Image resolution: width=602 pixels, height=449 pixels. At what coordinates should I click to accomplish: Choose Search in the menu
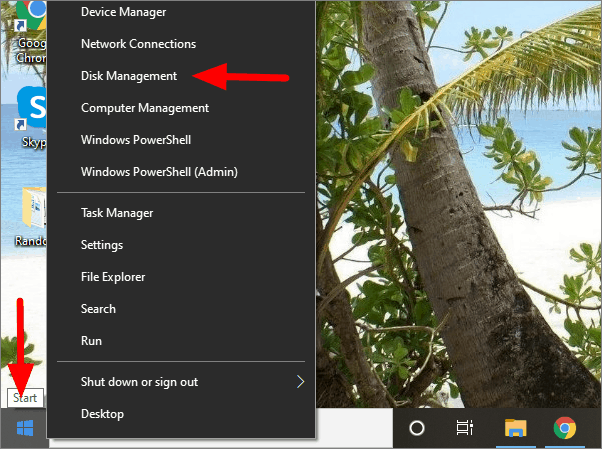[181, 308]
